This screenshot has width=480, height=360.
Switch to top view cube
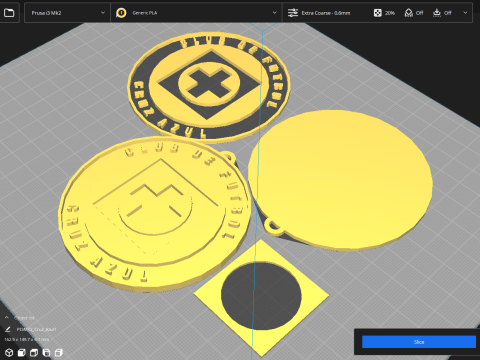point(34,352)
